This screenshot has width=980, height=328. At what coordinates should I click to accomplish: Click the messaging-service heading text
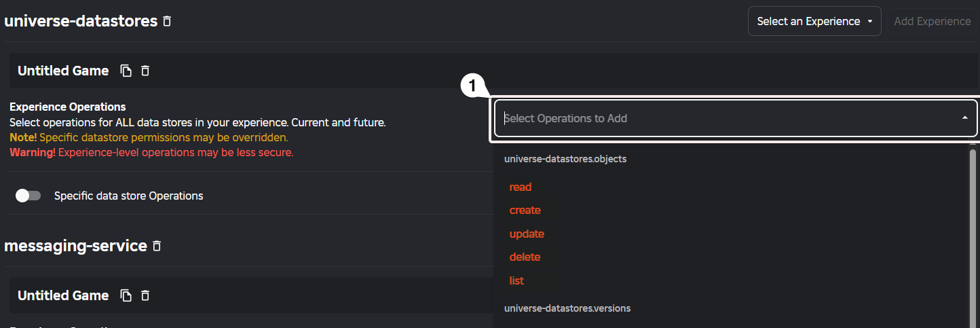[75, 246]
